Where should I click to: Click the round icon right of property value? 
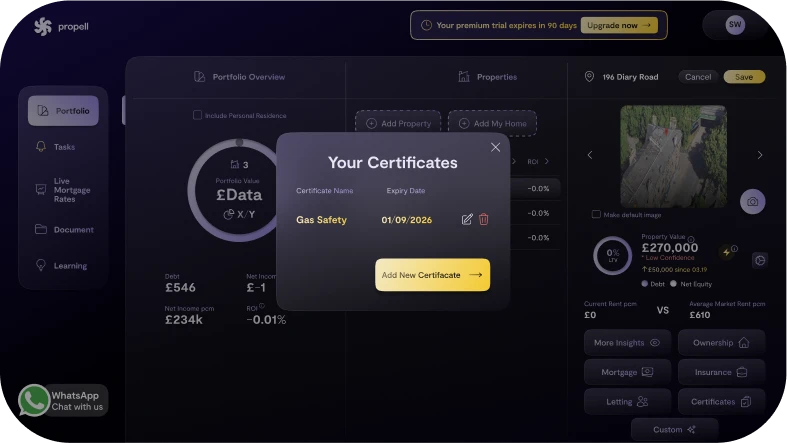[x=759, y=260]
